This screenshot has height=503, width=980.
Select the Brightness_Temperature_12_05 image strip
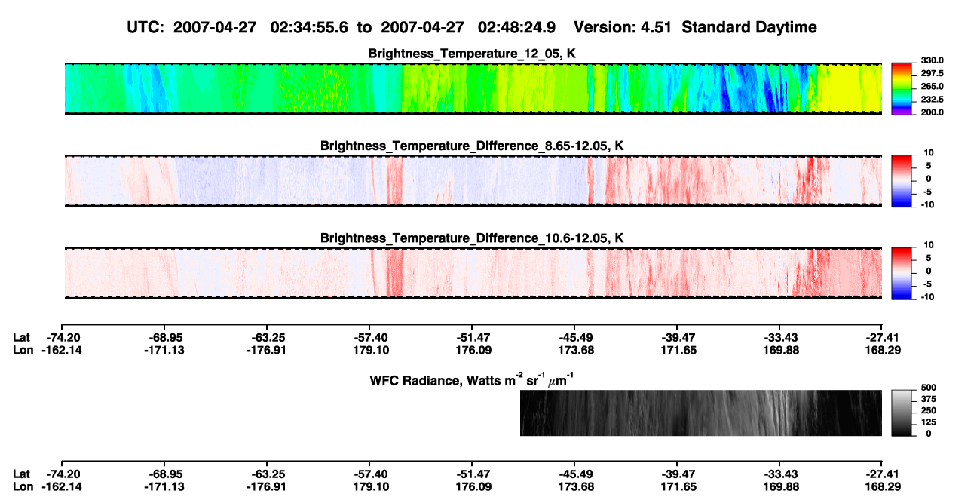pos(473,88)
